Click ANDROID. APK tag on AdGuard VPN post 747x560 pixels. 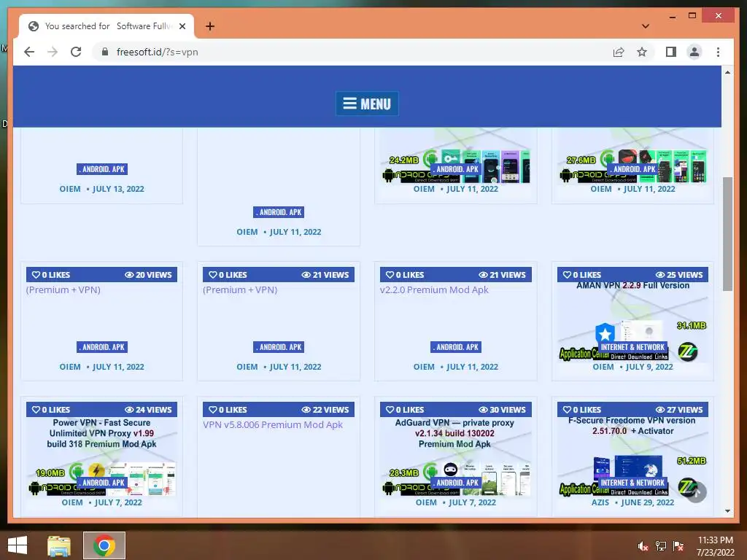(x=456, y=483)
